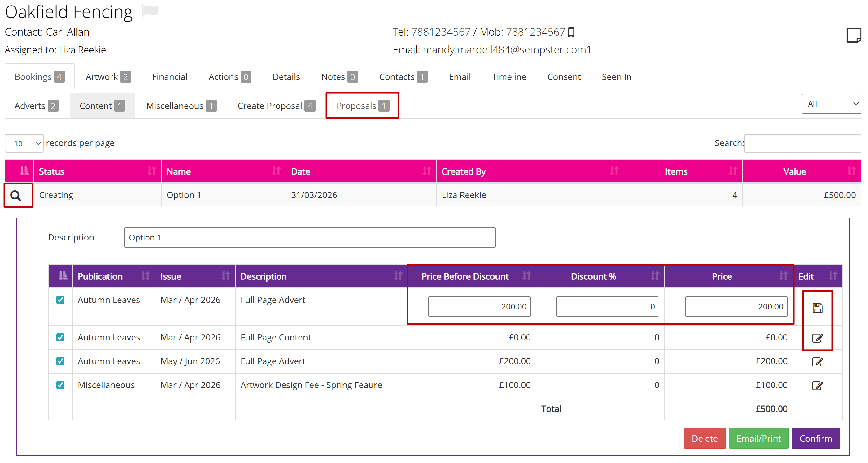Image resolution: width=868 pixels, height=463 pixels.
Task: Click the '31/03/2026' date cell
Action: pyautogui.click(x=361, y=195)
